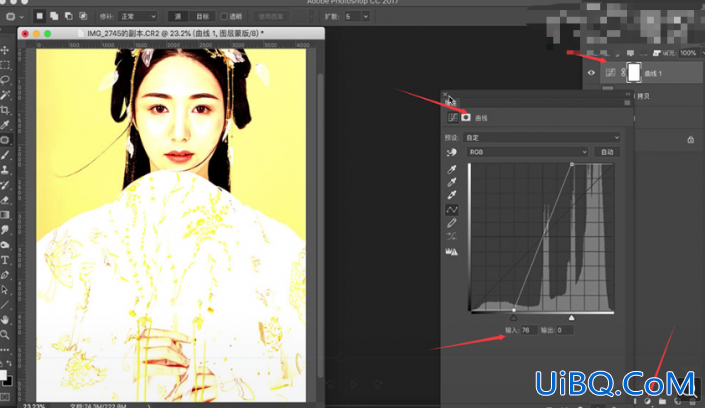The height and width of the screenshot is (408, 705).
Task: Click the 源 (Source) button
Action: coord(178,17)
